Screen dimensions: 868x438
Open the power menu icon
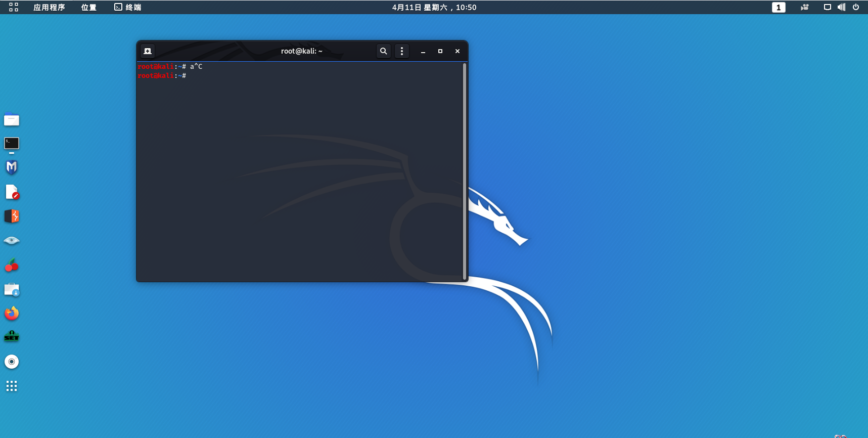point(856,7)
